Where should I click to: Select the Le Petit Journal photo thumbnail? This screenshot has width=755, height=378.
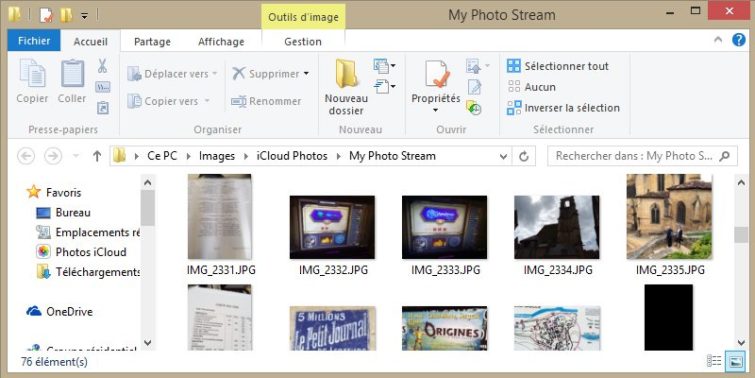pyautogui.click(x=332, y=328)
